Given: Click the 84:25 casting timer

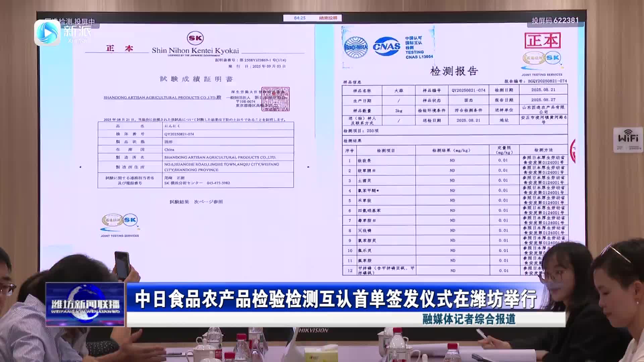Looking at the screenshot, I should [300, 18].
